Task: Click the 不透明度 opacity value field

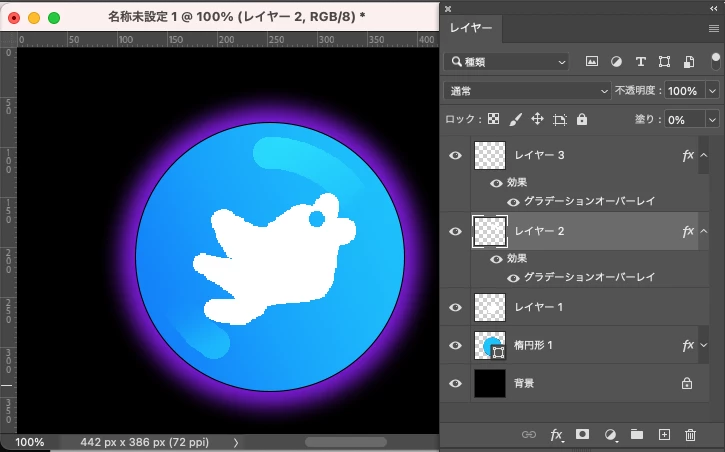Action: coord(685,91)
